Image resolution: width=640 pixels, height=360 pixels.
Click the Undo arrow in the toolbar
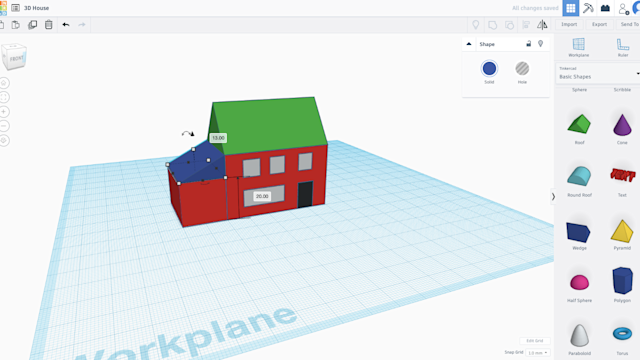point(66,24)
